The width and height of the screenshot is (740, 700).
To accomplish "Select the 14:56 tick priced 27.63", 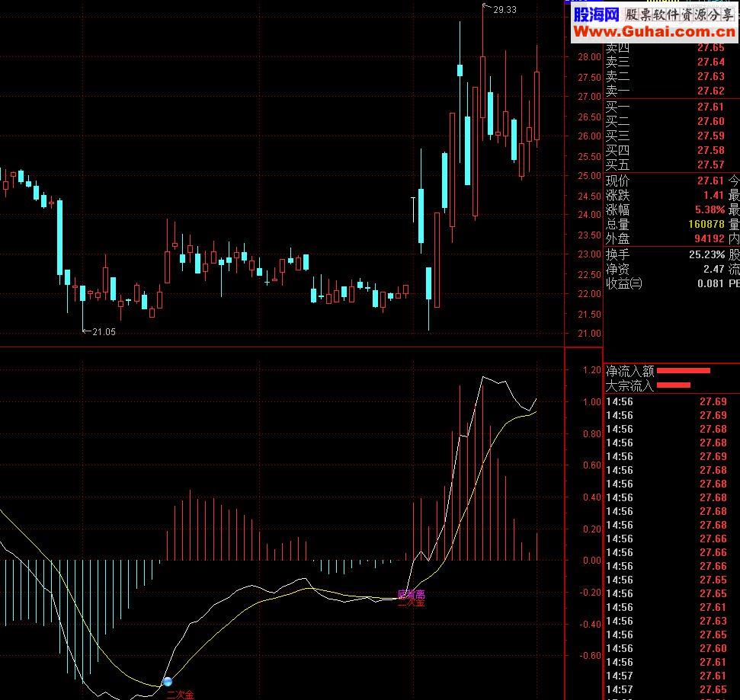I will point(672,622).
